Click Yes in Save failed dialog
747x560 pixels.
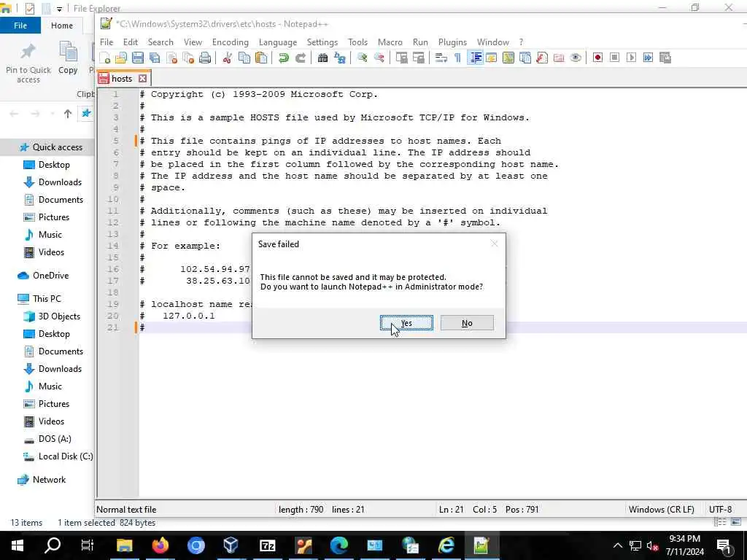(406, 323)
